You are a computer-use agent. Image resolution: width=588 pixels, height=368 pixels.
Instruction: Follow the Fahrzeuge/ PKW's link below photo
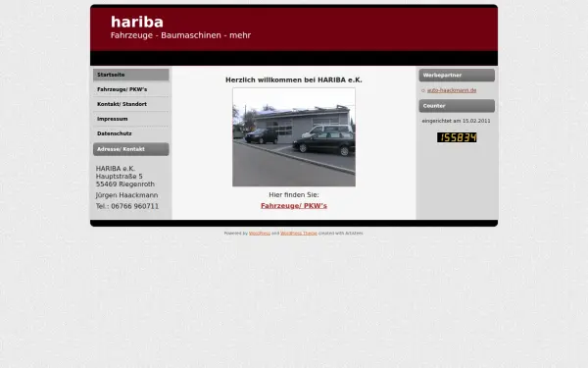pyautogui.click(x=294, y=206)
